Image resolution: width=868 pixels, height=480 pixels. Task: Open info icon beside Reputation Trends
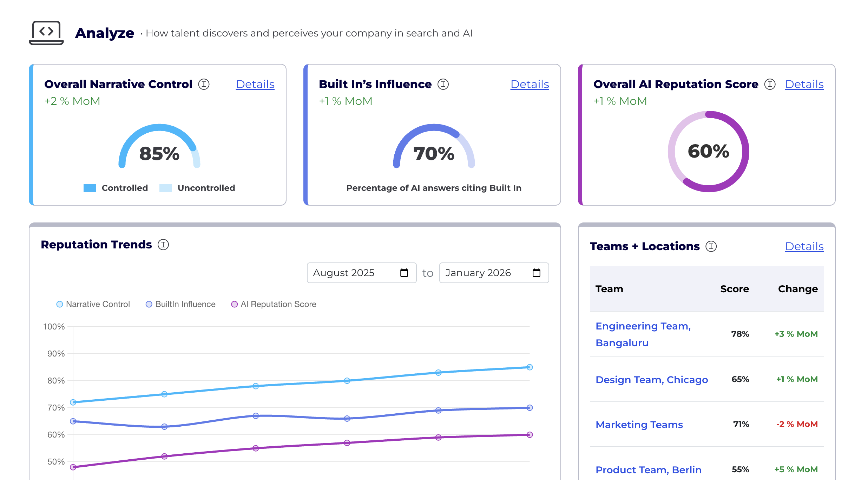[163, 245]
